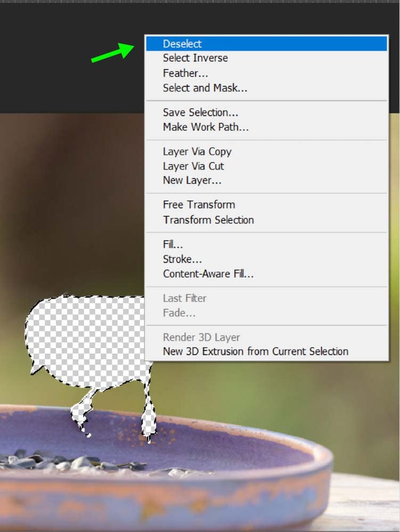Click the disabled Fade... entry
Viewport: 400px width, 532px height.
[266, 313]
